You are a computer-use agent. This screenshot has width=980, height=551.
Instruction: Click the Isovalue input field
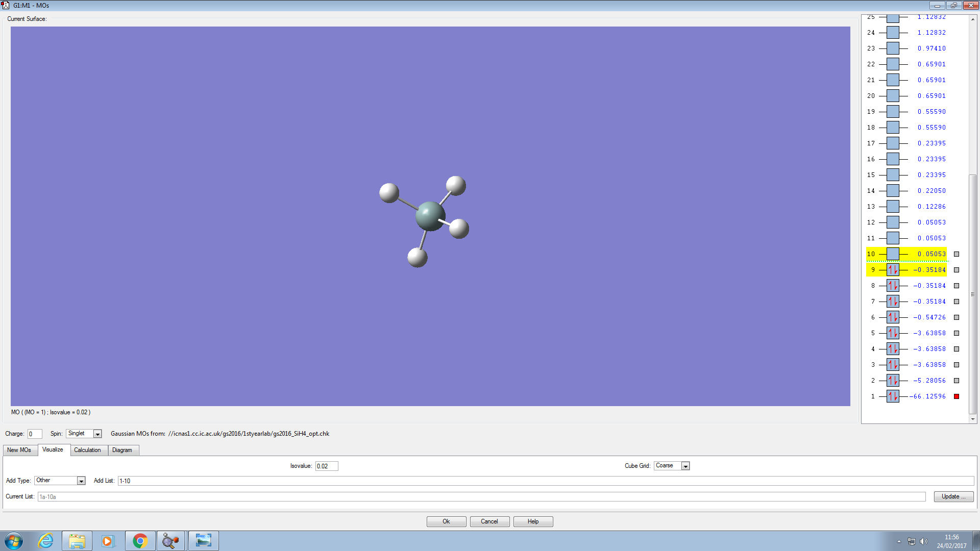click(x=327, y=466)
